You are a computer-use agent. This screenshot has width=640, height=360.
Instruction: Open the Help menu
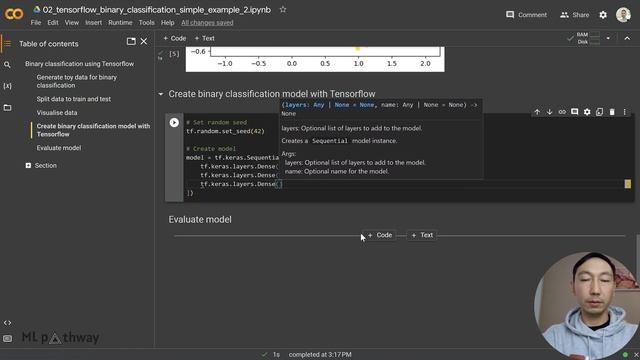coord(167,22)
